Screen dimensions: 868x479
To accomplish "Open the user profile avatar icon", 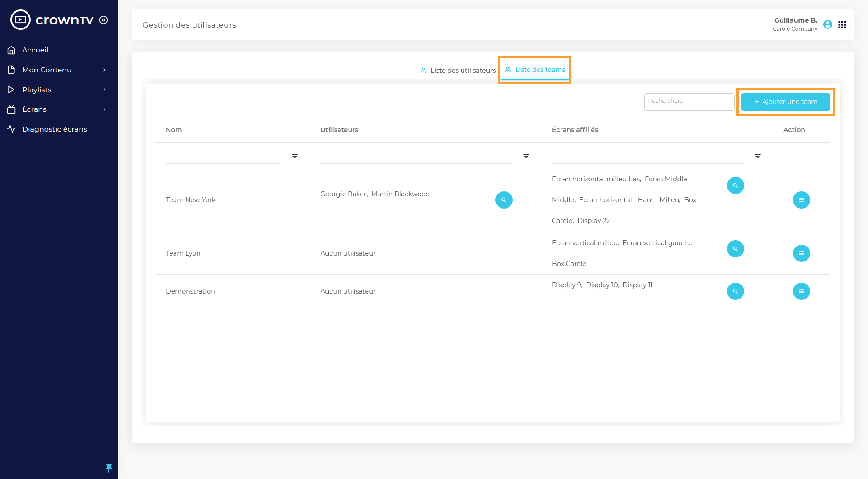I will [x=828, y=24].
